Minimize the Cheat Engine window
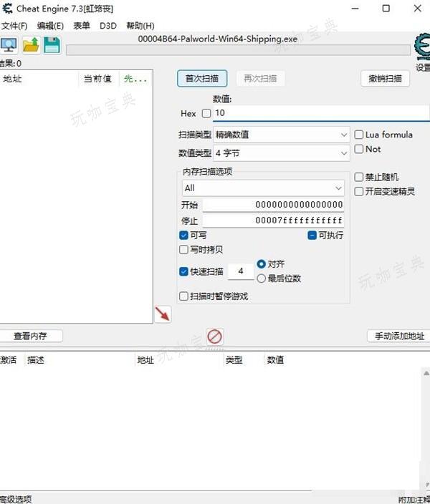430x504 pixels. pos(355,9)
